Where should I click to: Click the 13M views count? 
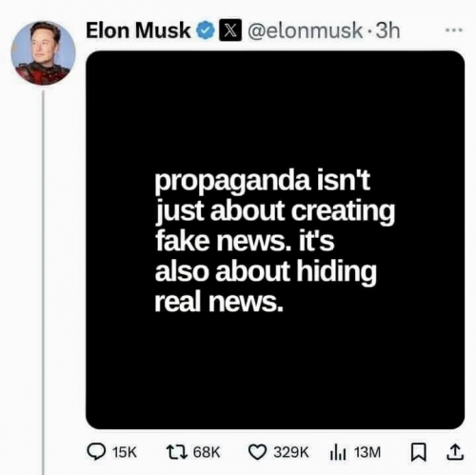(x=367, y=452)
